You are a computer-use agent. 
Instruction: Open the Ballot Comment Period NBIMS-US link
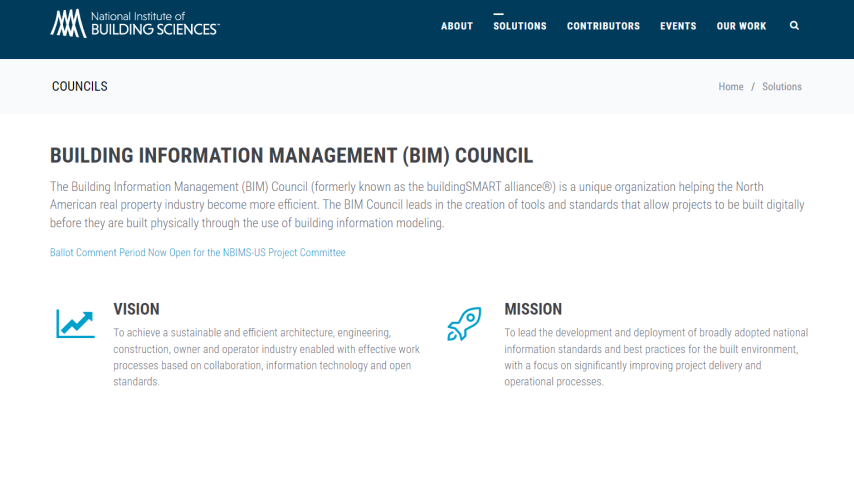[x=198, y=253]
